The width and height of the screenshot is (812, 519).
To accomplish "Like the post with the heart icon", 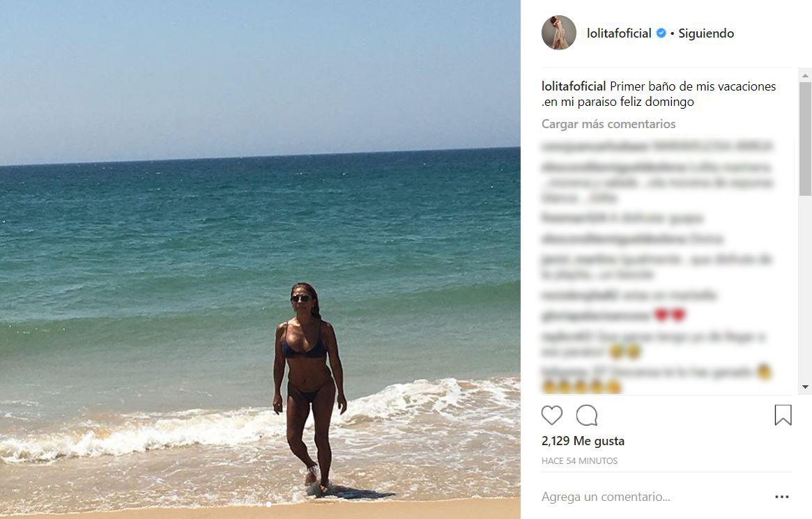I will 551,415.
